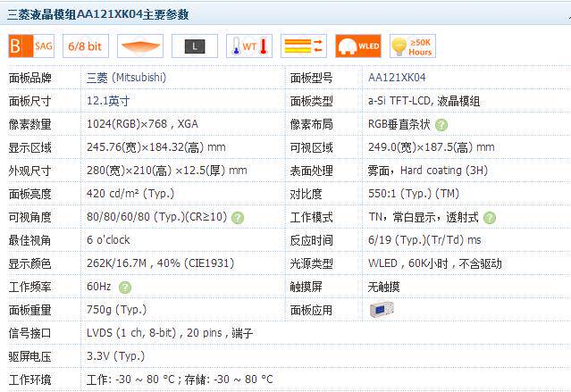Click the 6/8 bit color depth icon
This screenshot has width=571, height=392.
86,46
